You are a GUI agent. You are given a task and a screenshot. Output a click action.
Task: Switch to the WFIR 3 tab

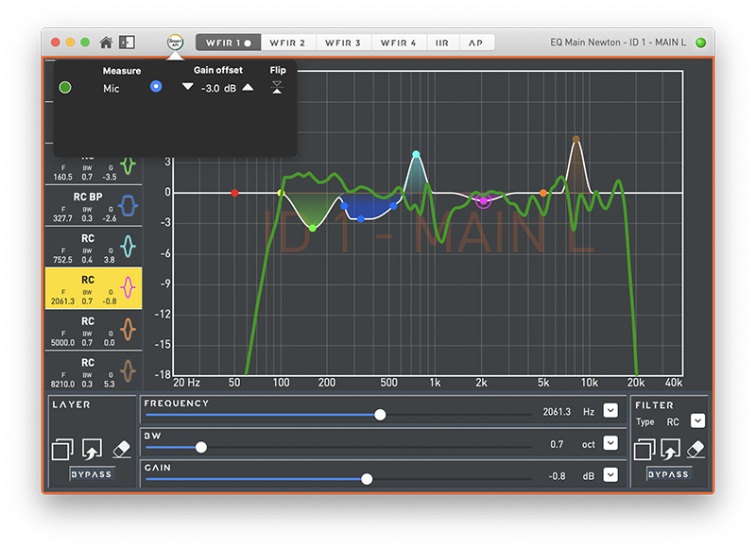(x=343, y=43)
